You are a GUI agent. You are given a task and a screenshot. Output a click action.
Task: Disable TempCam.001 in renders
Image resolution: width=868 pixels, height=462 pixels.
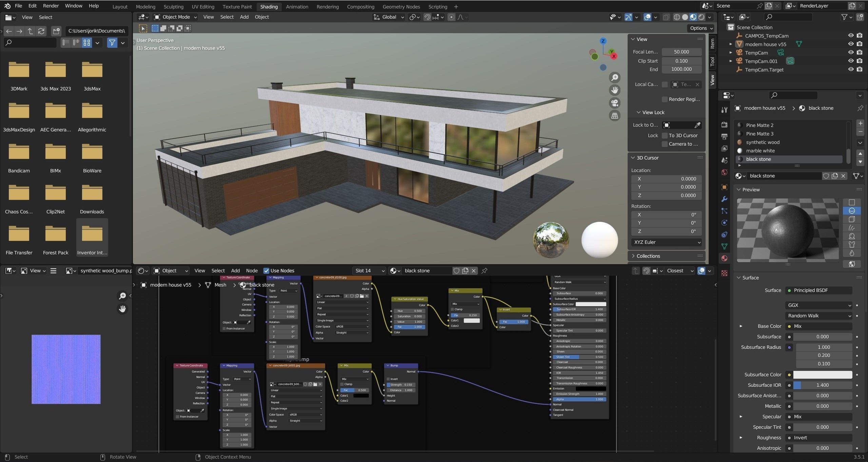(x=860, y=61)
